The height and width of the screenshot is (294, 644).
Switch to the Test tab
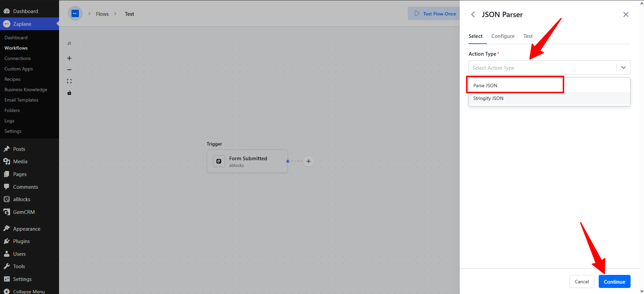pos(528,36)
